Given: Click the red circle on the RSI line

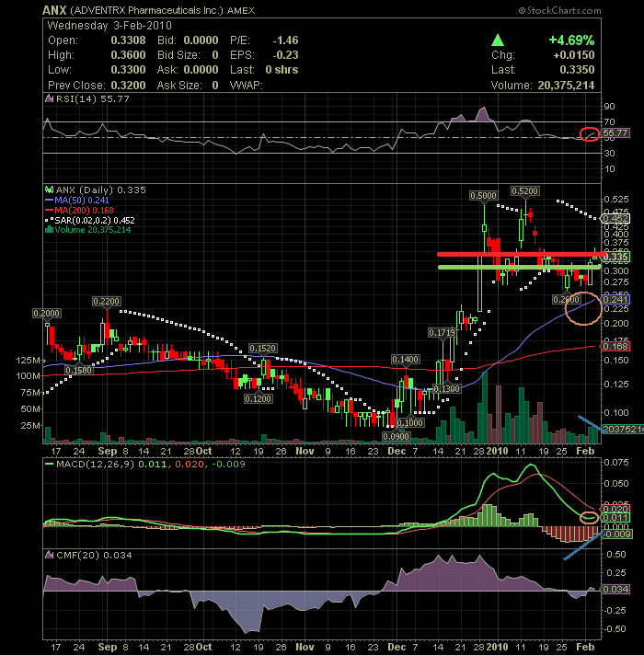Looking at the screenshot, I should point(588,134).
